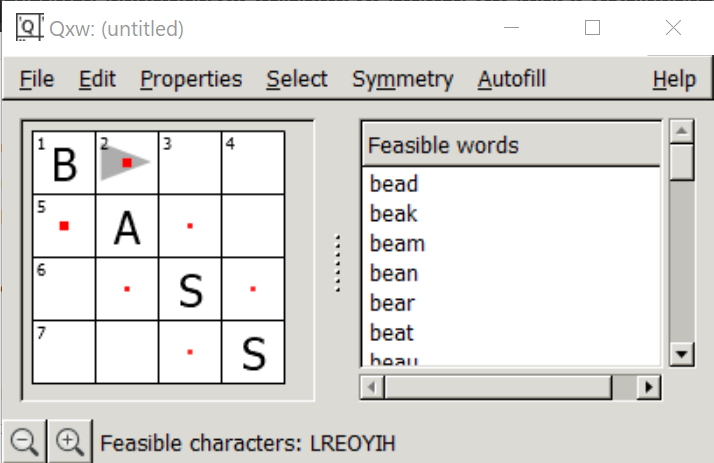714x463 pixels.
Task: Click the scroll down arrow of word list
Action: click(682, 354)
